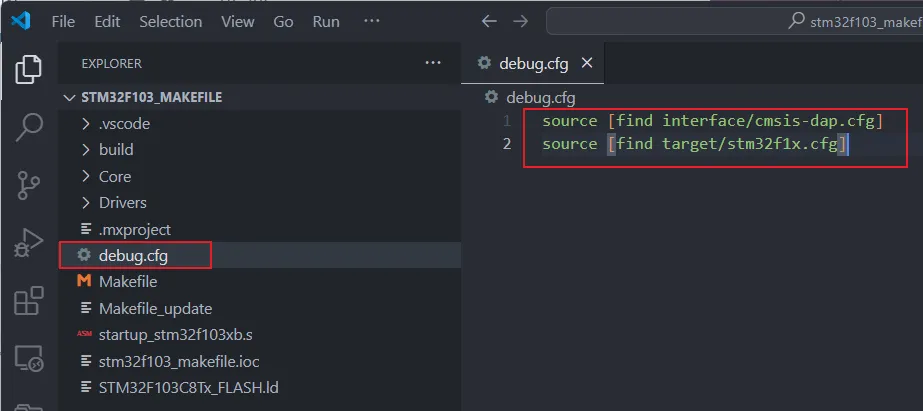Open Makefile in the file tree
Screen dimensions: 923x411
point(127,282)
